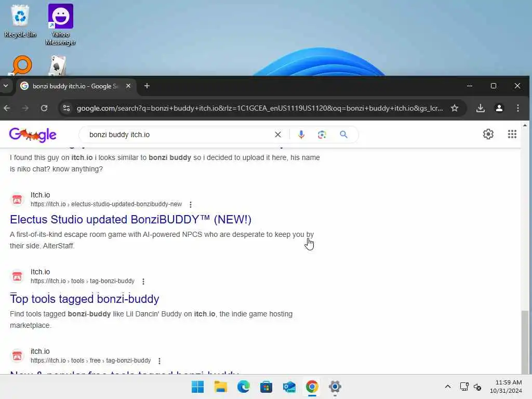Open the playing cards solitaire desktop shortcut
This screenshot has width=532, height=399.
58,66
